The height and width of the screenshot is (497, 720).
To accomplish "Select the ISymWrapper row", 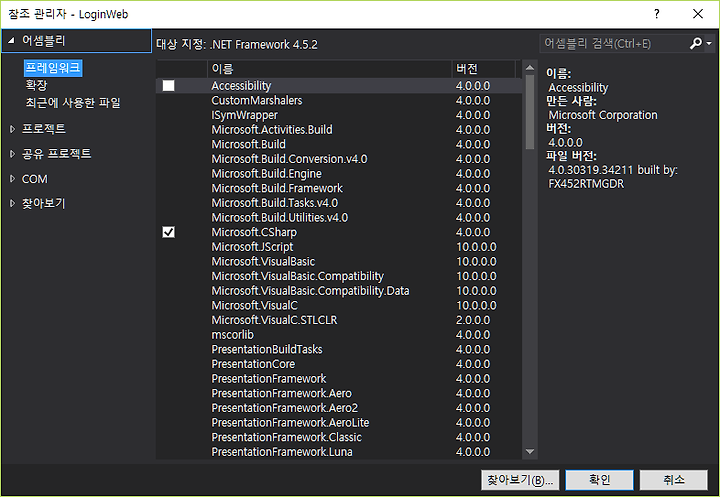I will (x=339, y=115).
